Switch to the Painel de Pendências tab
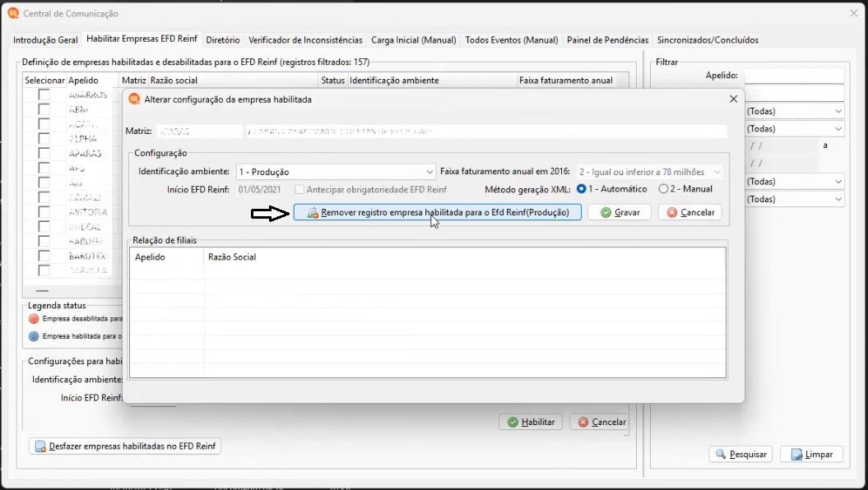Image resolution: width=868 pixels, height=490 pixels. (x=607, y=39)
